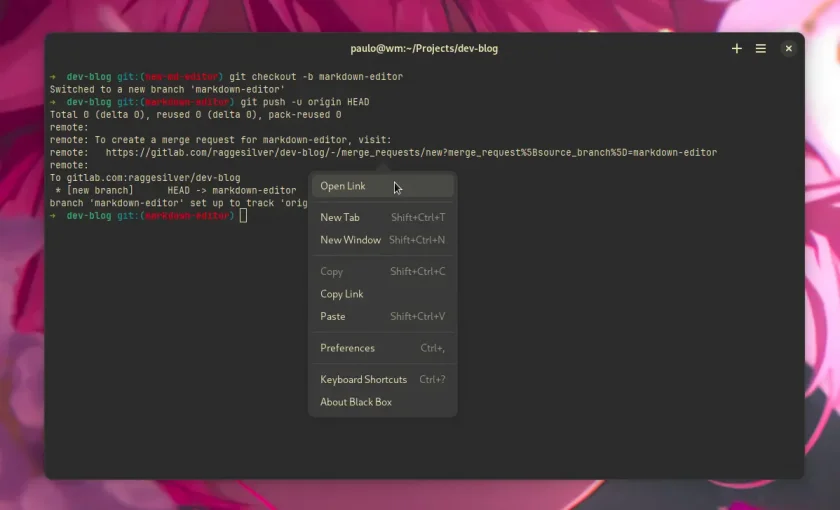Click the gitlab.com:raggesilver/dev-blog remote line
Viewport: 840px width, 510px height.
coord(145,178)
